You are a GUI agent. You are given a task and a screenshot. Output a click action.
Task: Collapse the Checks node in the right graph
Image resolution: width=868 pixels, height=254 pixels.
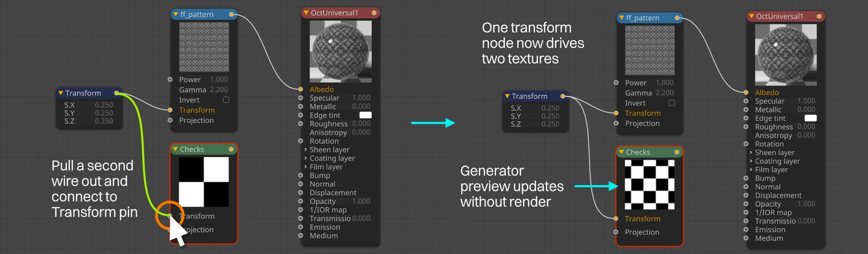click(621, 152)
